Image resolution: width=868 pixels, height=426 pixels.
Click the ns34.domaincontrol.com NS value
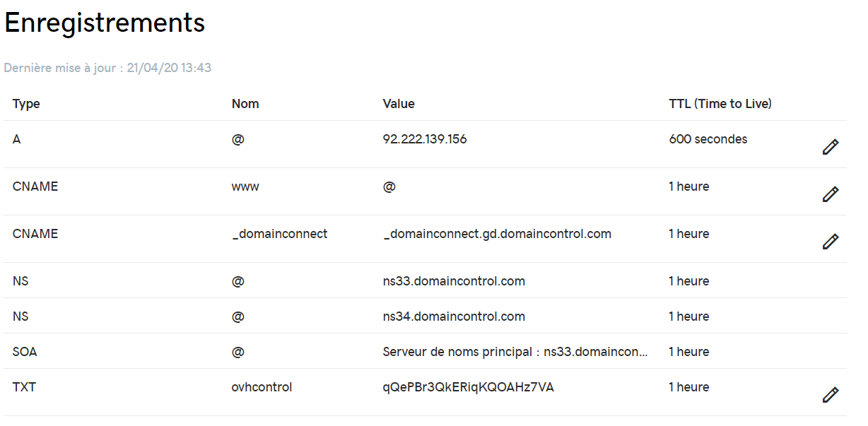(x=454, y=316)
